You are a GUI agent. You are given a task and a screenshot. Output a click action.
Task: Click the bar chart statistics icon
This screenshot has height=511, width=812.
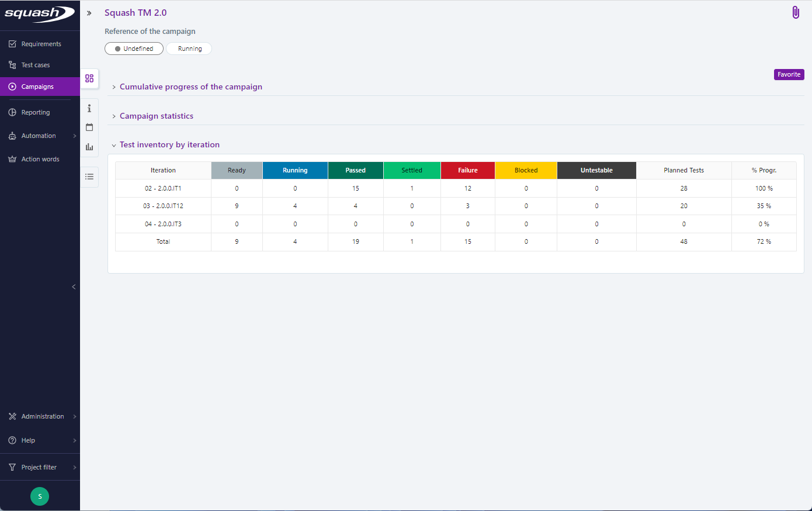[x=89, y=147]
